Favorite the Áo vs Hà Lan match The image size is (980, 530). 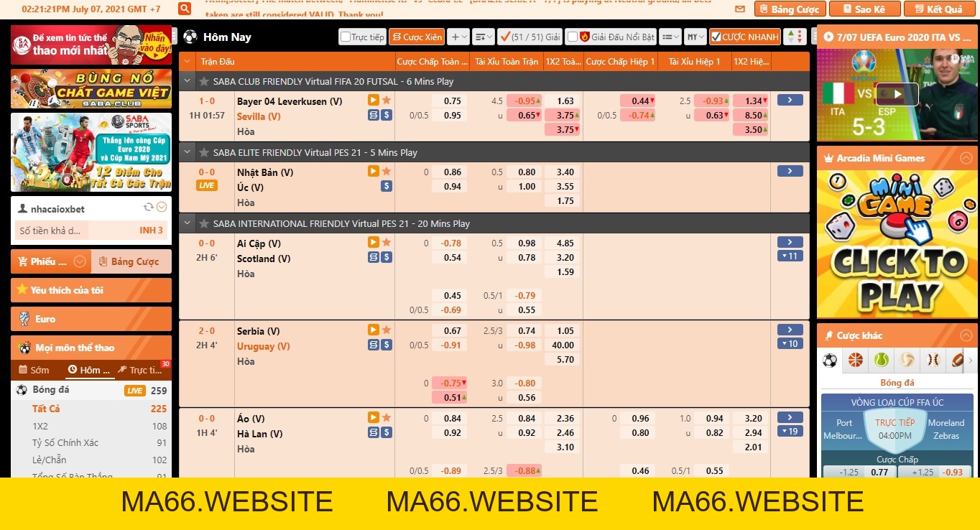[387, 418]
